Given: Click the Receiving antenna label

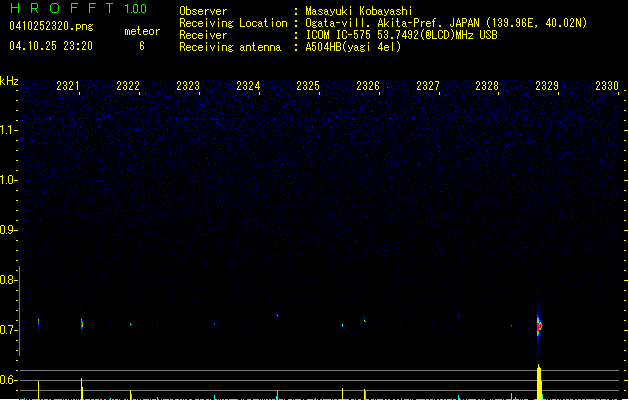Looking at the screenshot, I should click(x=230, y=47).
